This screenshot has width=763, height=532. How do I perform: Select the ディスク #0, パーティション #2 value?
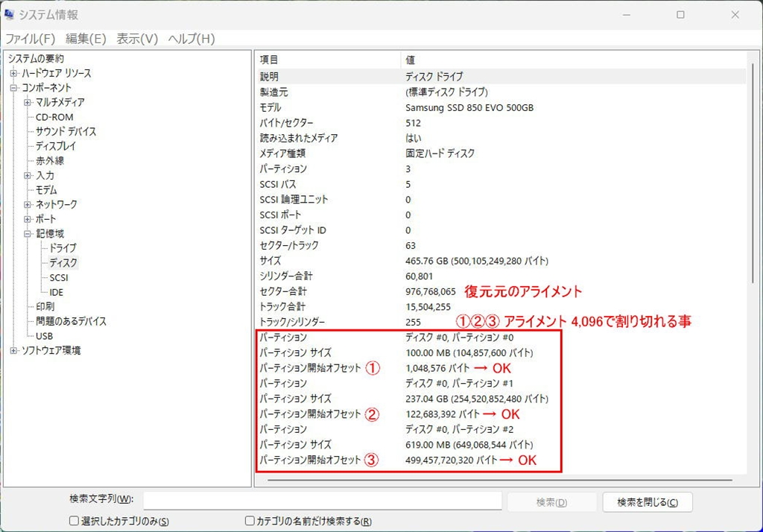click(459, 429)
